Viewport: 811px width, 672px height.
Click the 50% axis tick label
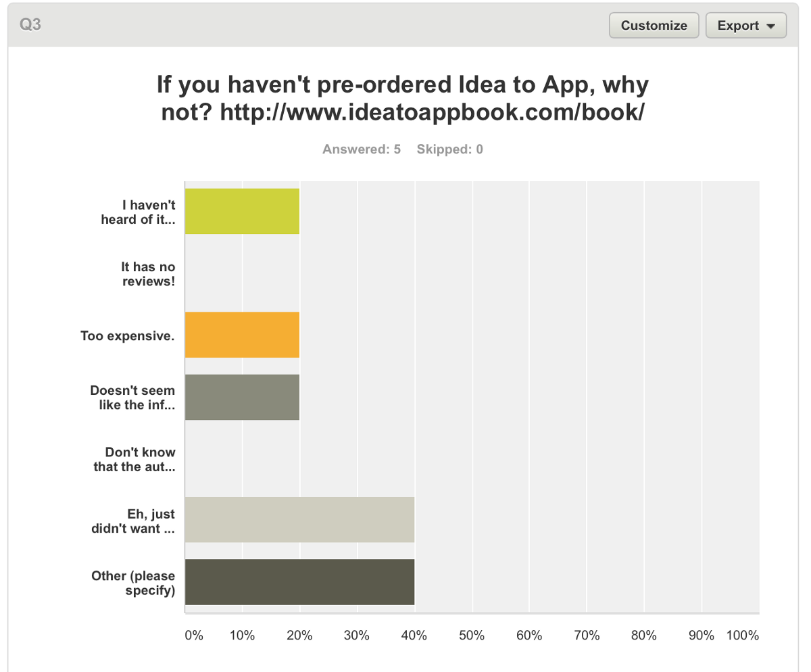[x=472, y=635]
